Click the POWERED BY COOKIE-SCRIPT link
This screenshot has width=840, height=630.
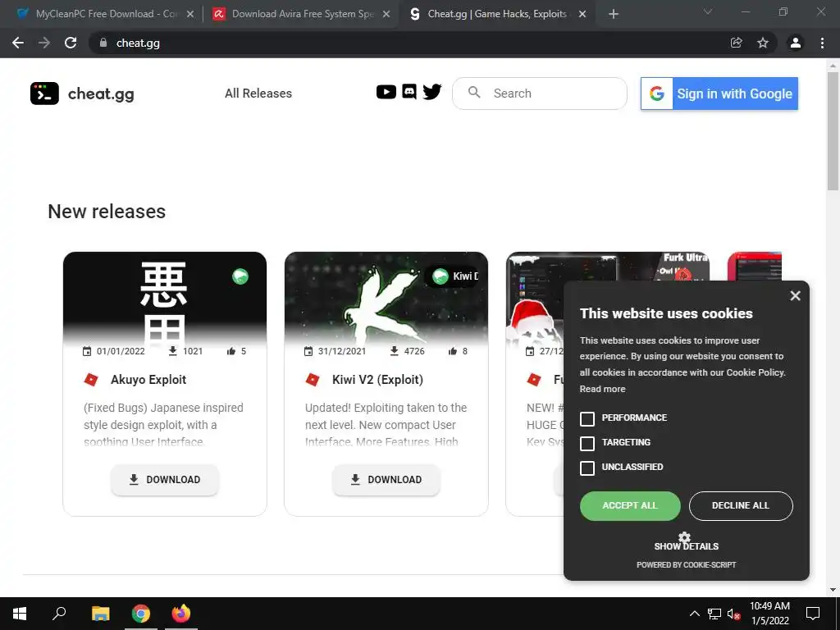(687, 564)
